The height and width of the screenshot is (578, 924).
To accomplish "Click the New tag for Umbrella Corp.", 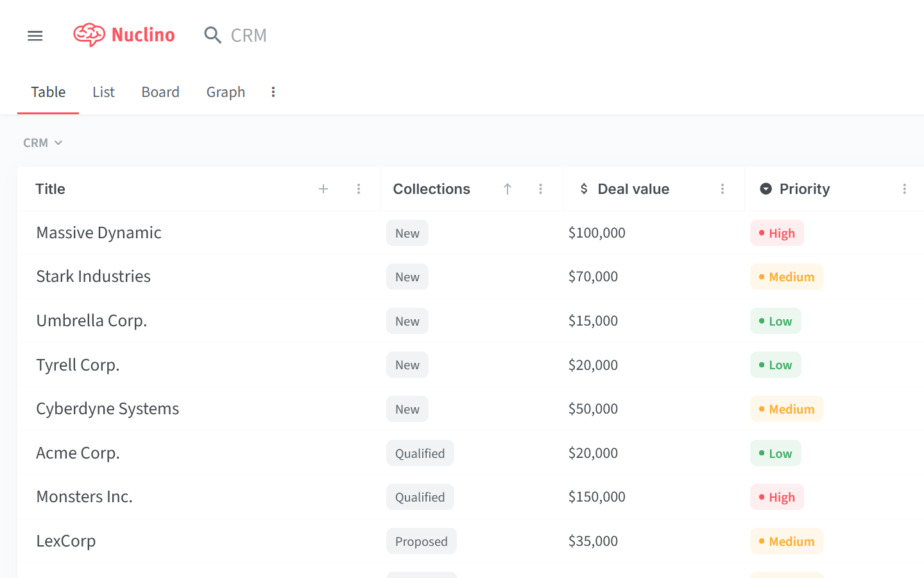I will 407,321.
